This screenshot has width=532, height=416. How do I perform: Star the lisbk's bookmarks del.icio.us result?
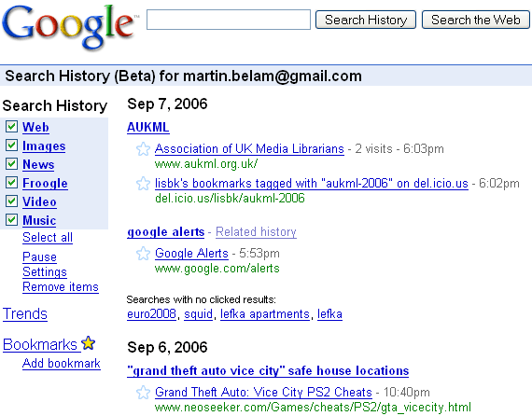[143, 184]
